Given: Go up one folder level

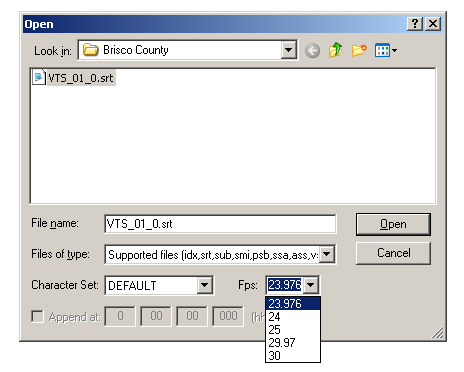Looking at the screenshot, I should pos(335,50).
